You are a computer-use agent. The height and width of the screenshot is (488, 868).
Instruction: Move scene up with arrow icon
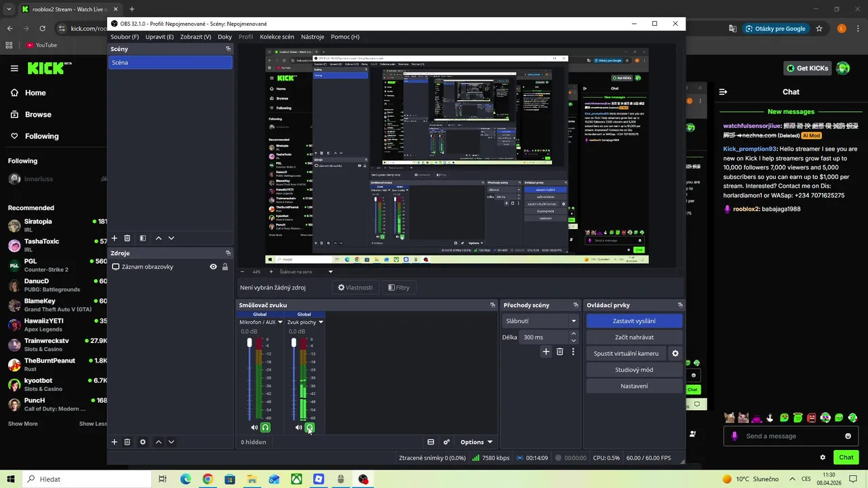pos(159,239)
